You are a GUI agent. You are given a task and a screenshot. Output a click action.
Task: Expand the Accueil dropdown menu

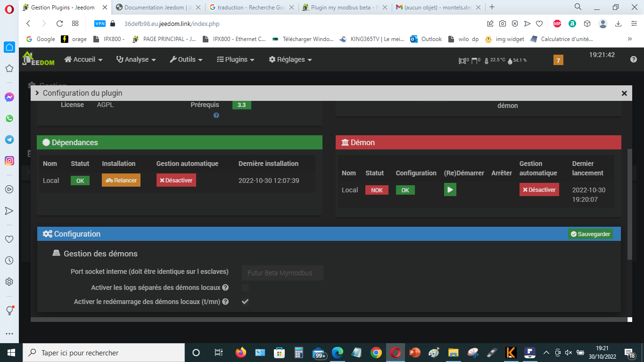[x=83, y=59]
